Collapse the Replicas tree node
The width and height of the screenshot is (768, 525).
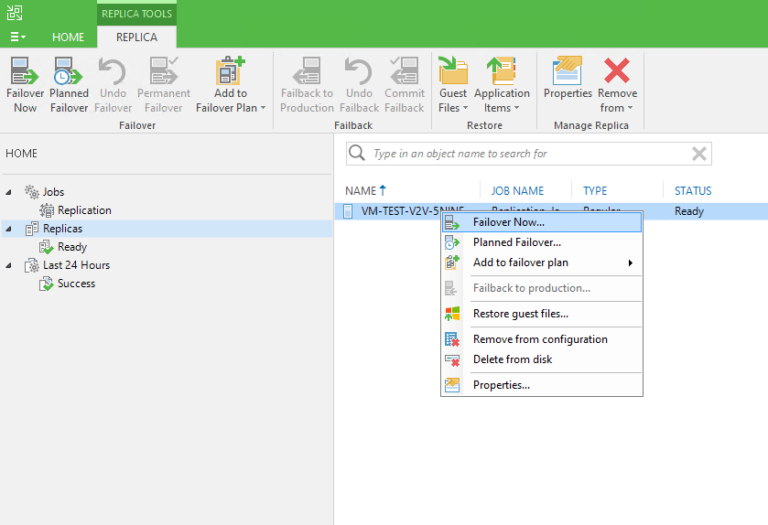(x=8, y=229)
